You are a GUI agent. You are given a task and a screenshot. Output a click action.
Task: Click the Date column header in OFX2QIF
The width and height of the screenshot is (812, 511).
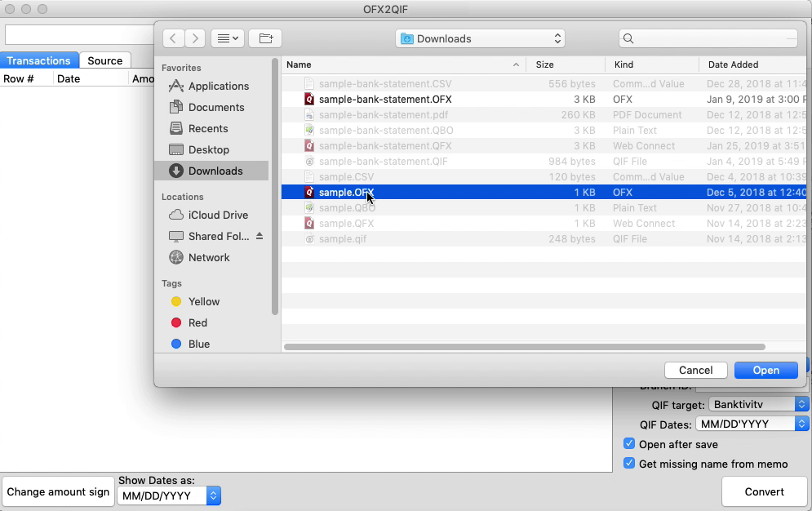click(91, 78)
